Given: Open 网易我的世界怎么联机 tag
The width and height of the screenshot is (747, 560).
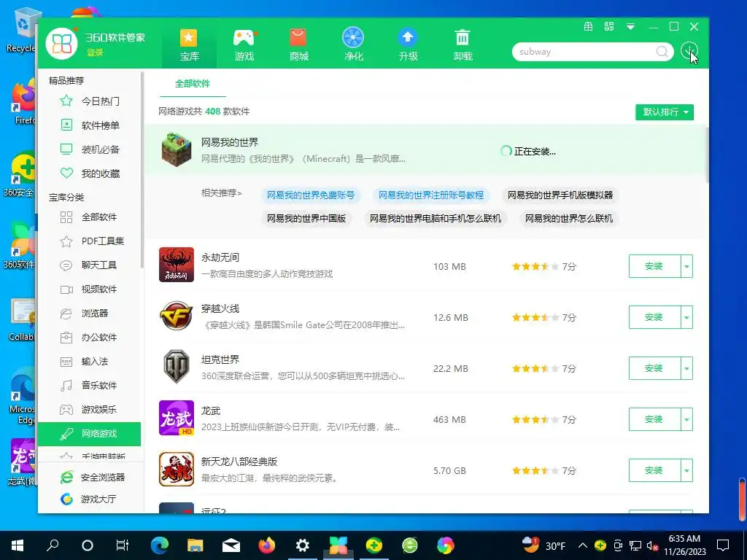Looking at the screenshot, I should pyautogui.click(x=569, y=219).
